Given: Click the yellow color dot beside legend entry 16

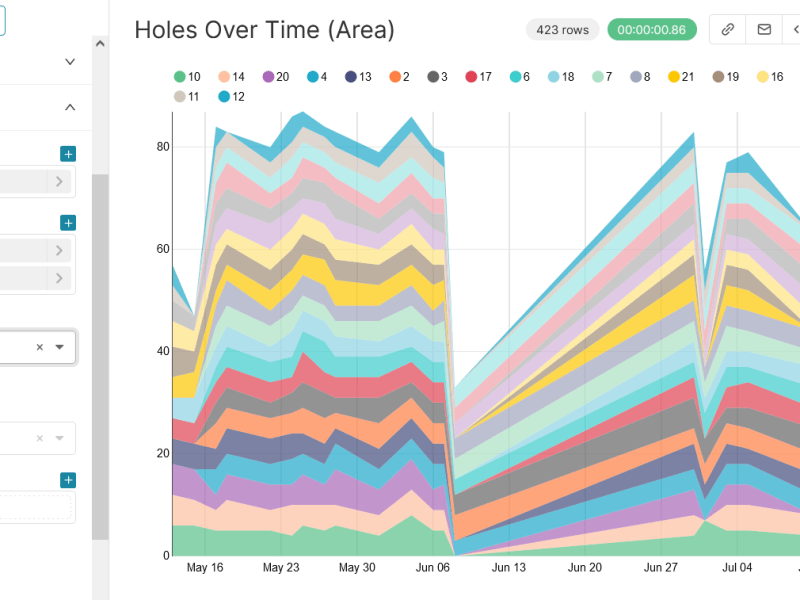Looking at the screenshot, I should pyautogui.click(x=762, y=76).
